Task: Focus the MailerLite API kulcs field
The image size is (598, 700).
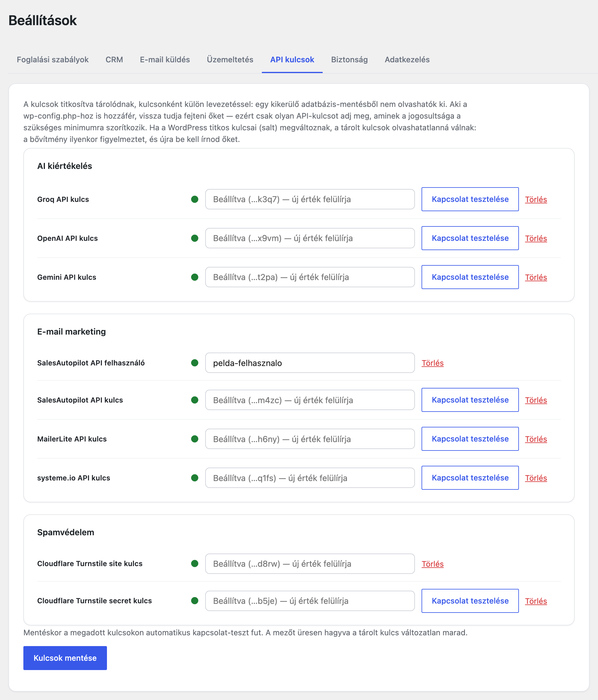Action: [x=310, y=439]
